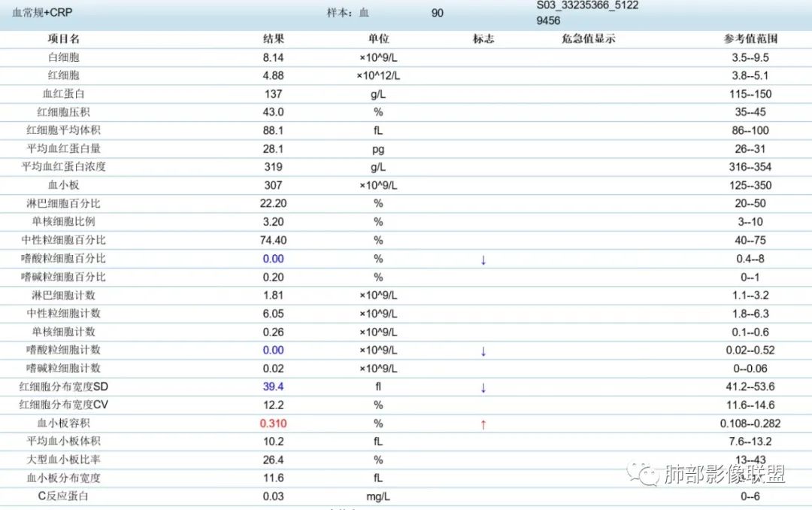This screenshot has width=812, height=510.
Task: Click the down arrow flag for 嗜酸粒细胞计数
Action: [x=483, y=351]
